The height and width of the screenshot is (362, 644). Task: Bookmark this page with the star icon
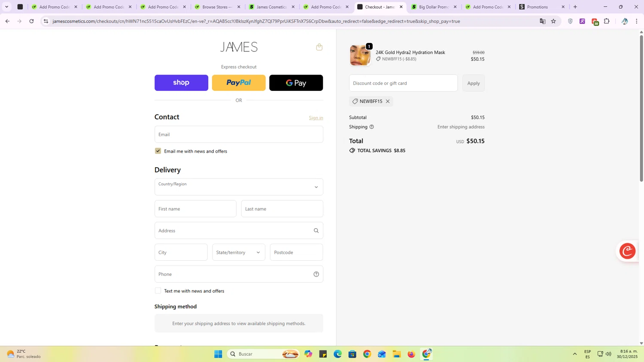553,21
